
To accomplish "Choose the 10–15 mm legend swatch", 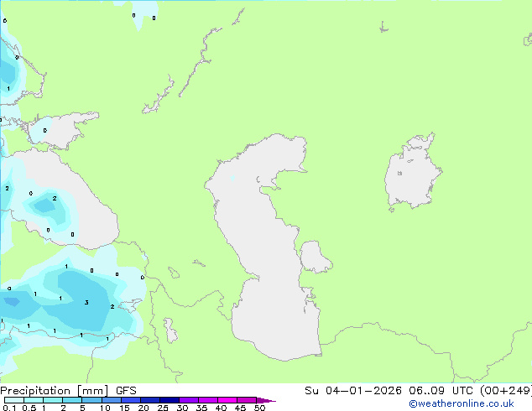I will click(x=112, y=400).
